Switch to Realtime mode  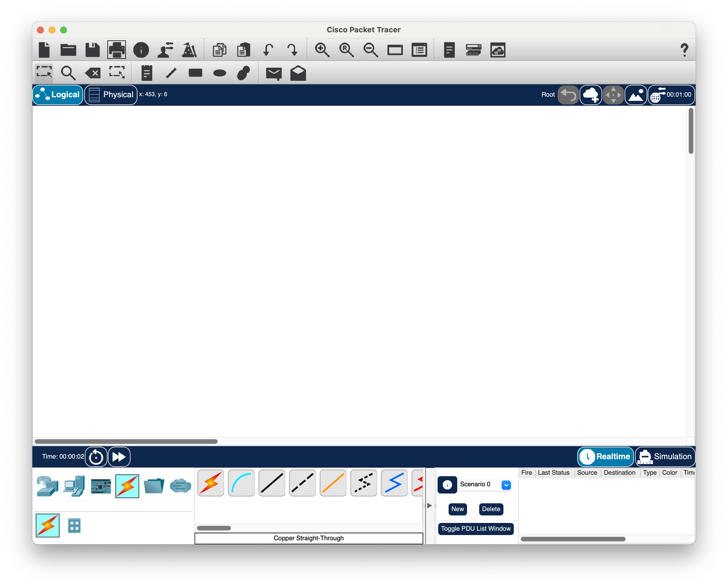click(605, 457)
